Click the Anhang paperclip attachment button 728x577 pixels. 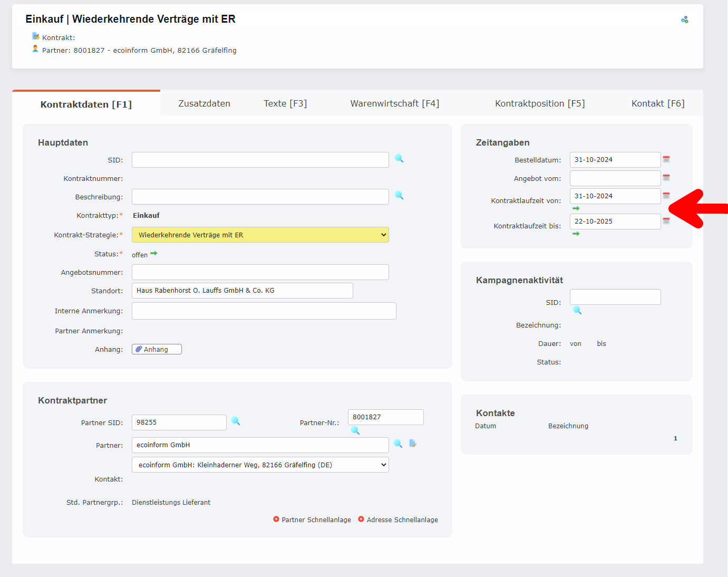tap(156, 349)
